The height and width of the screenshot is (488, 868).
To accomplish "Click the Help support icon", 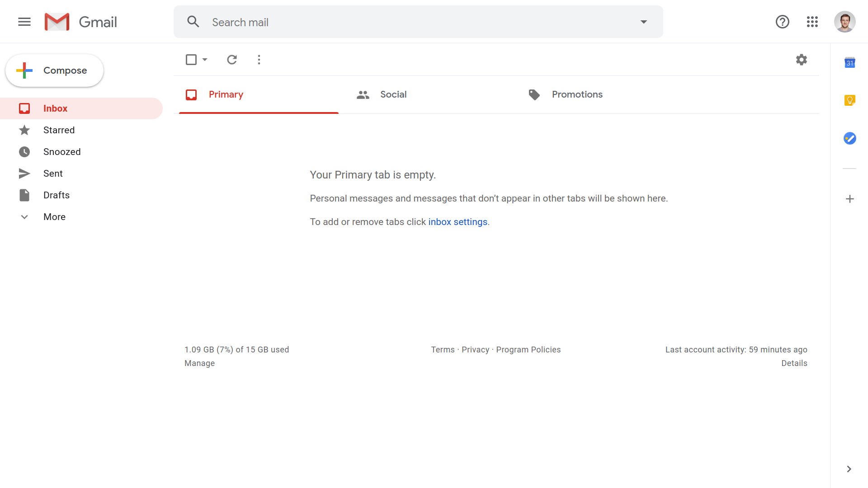I will pos(782,21).
